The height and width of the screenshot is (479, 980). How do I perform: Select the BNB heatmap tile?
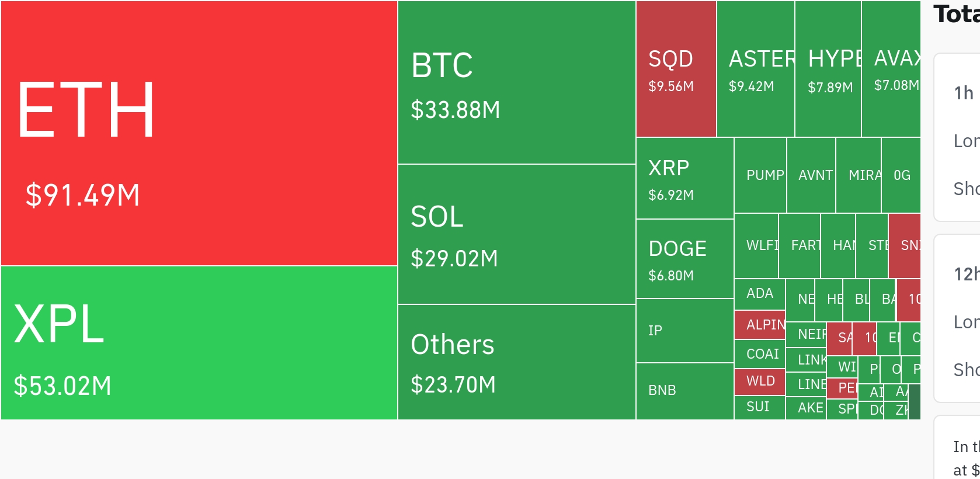click(x=684, y=391)
